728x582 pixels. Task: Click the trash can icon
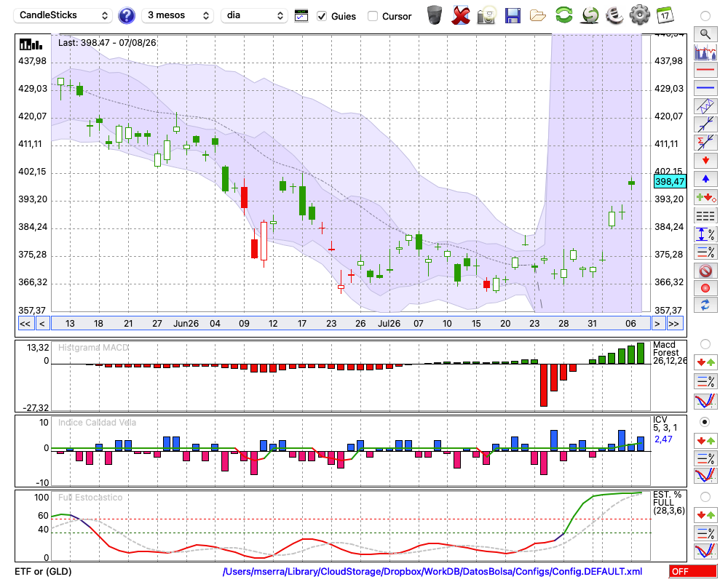(x=435, y=15)
